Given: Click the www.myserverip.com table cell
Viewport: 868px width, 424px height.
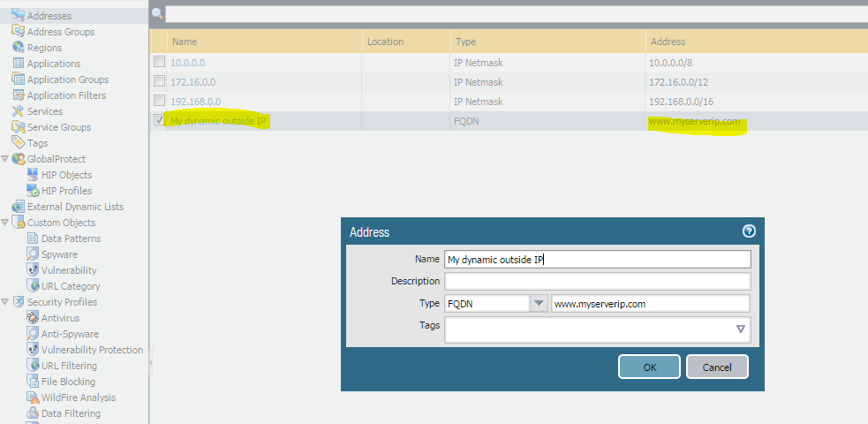Looking at the screenshot, I should pos(757,121).
